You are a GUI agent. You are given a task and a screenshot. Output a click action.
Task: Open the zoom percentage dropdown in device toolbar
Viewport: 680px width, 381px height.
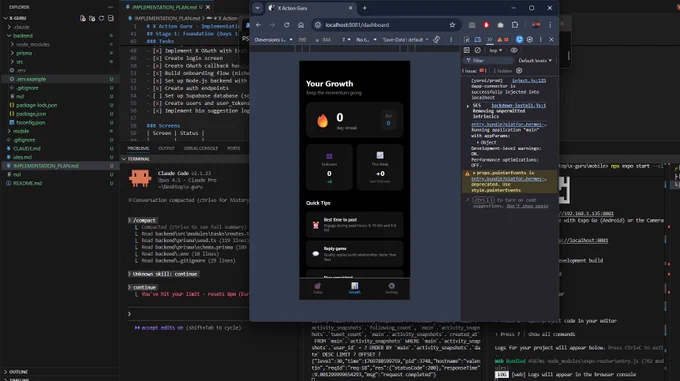pos(346,39)
